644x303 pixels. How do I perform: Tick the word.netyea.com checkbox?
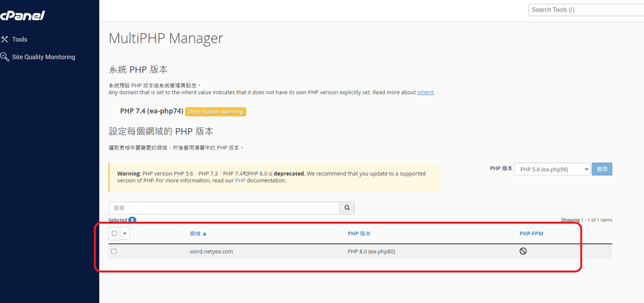pos(114,251)
